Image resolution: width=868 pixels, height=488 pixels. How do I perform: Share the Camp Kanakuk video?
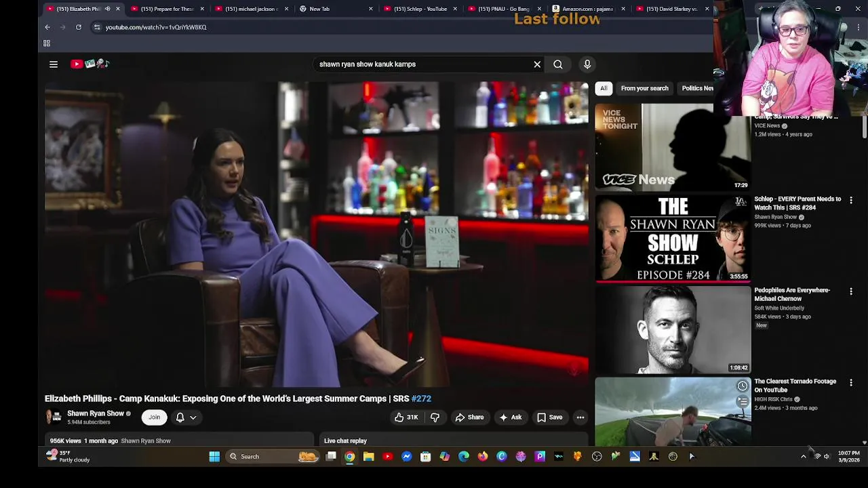tap(469, 418)
